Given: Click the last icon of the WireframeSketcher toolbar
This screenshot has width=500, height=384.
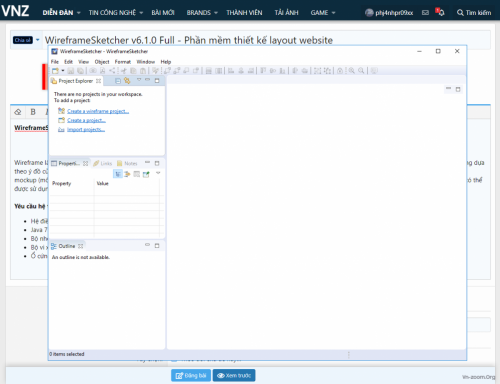Looking at the screenshot, I should click(x=374, y=71).
